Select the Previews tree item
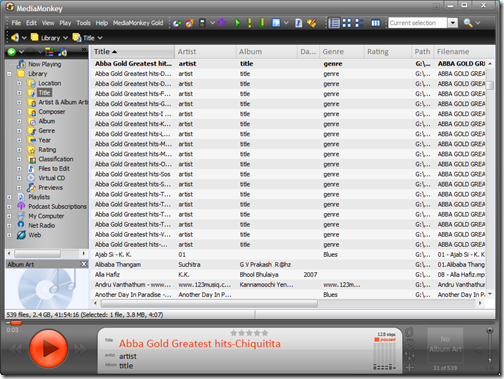 click(50, 187)
